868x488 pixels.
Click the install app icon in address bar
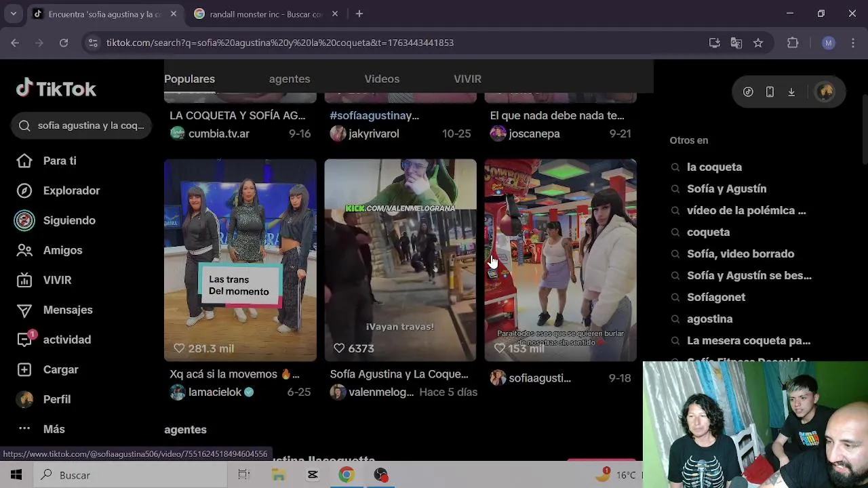[715, 43]
